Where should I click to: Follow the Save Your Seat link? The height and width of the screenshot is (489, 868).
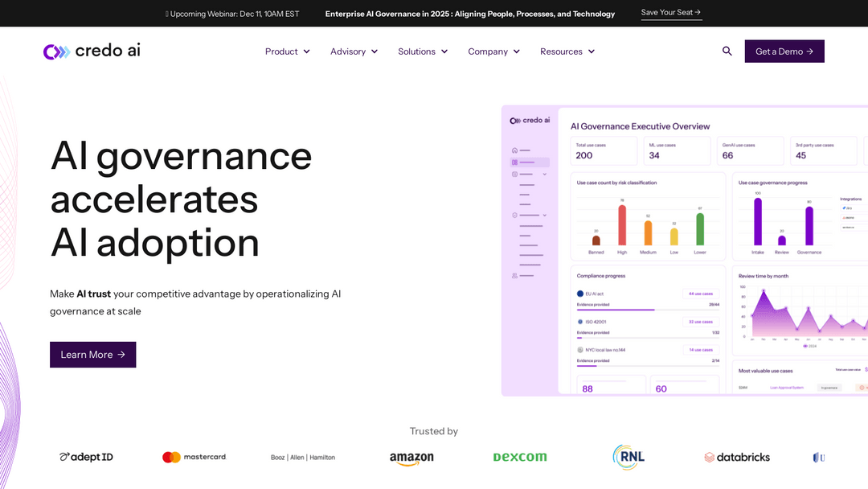click(x=671, y=13)
